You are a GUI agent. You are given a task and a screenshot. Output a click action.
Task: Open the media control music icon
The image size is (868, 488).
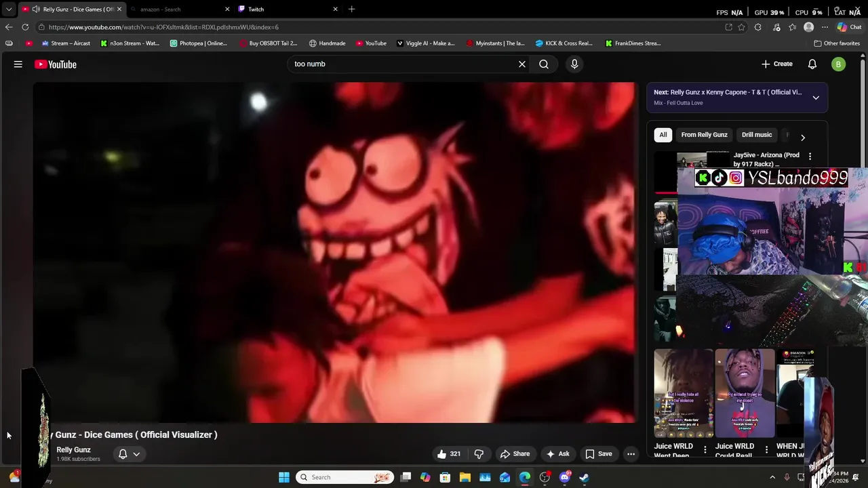coord(776,27)
